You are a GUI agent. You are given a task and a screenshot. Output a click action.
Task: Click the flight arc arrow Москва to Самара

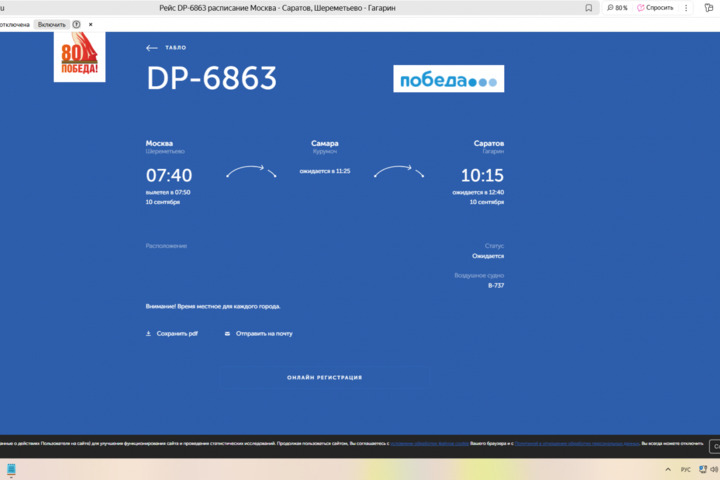251,171
